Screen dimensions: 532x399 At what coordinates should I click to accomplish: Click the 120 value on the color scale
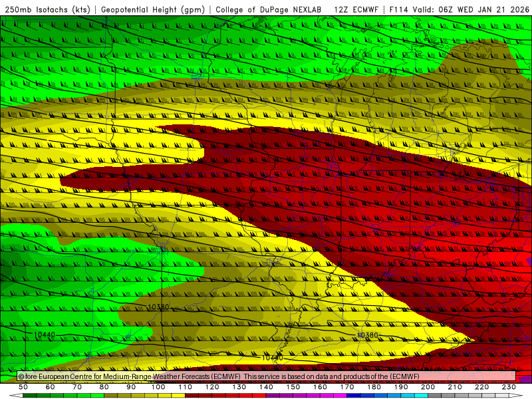(212, 387)
